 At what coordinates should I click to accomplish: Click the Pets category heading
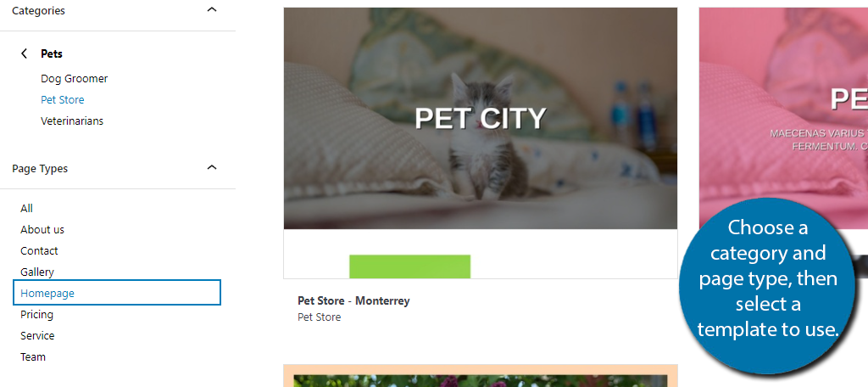[x=52, y=53]
